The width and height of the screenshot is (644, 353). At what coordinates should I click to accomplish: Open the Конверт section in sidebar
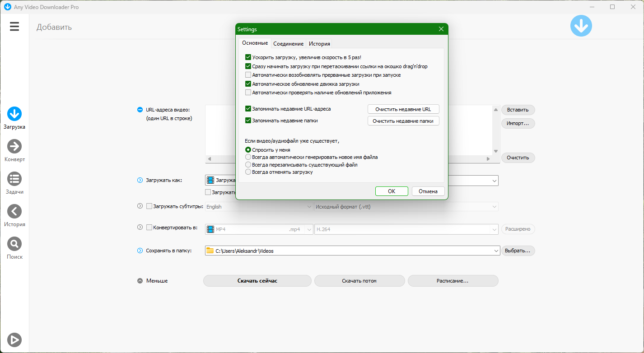[14, 151]
